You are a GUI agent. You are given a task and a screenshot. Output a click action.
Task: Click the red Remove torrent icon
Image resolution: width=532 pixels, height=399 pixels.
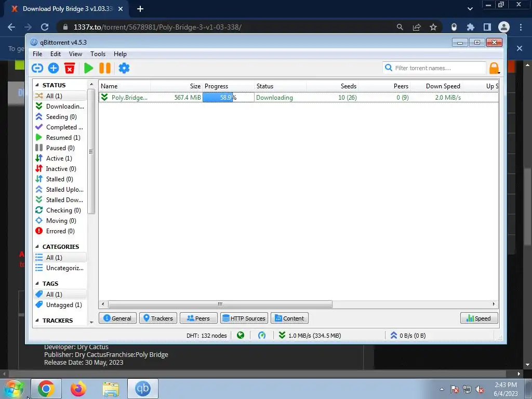[x=70, y=68]
